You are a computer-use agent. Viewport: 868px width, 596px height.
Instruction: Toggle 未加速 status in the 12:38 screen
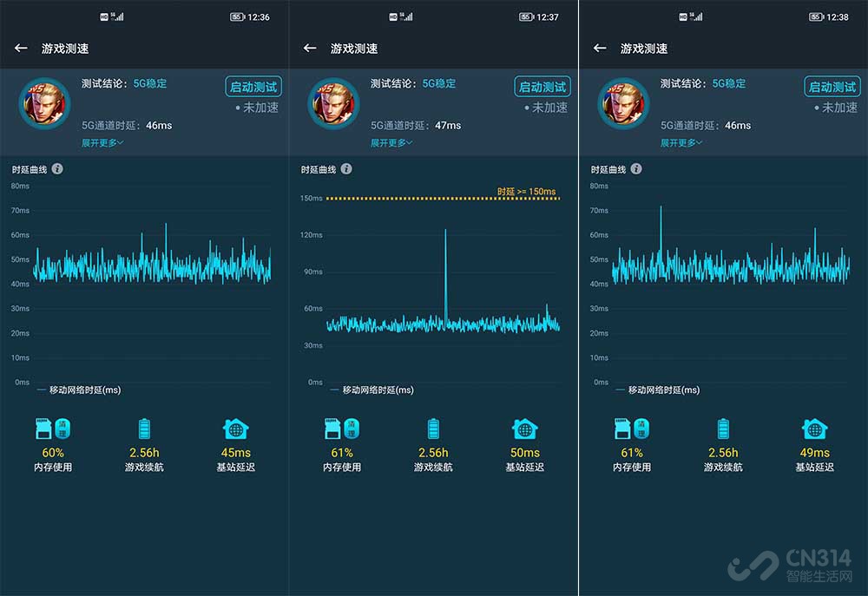(x=835, y=108)
